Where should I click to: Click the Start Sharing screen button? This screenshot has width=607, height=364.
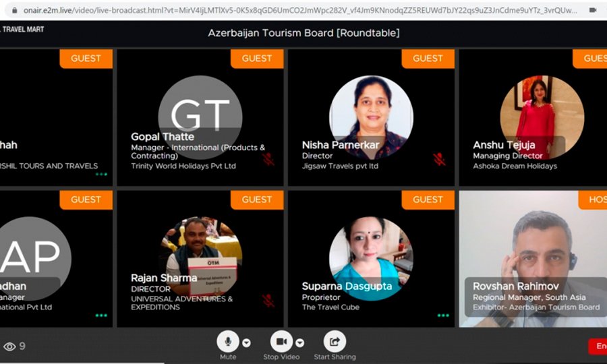pos(335,341)
